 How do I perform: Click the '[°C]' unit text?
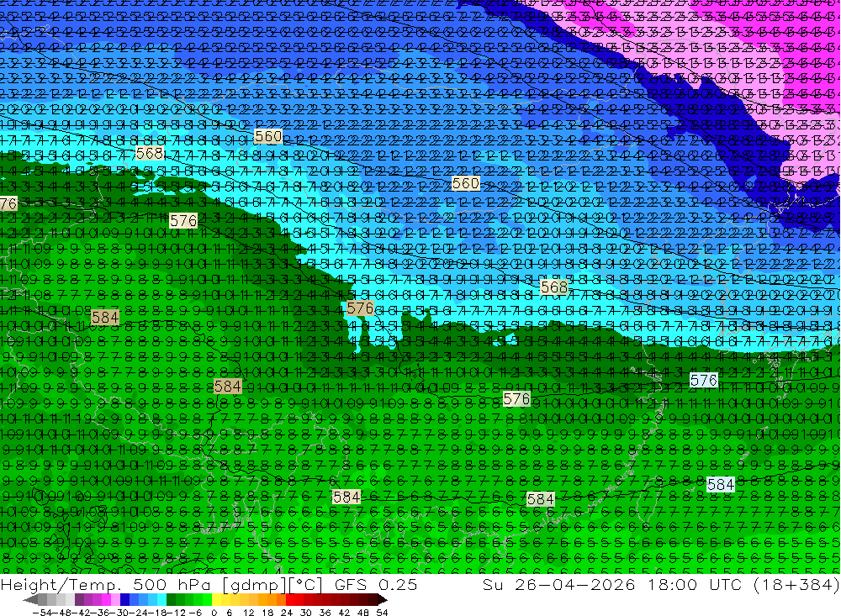coord(304,585)
